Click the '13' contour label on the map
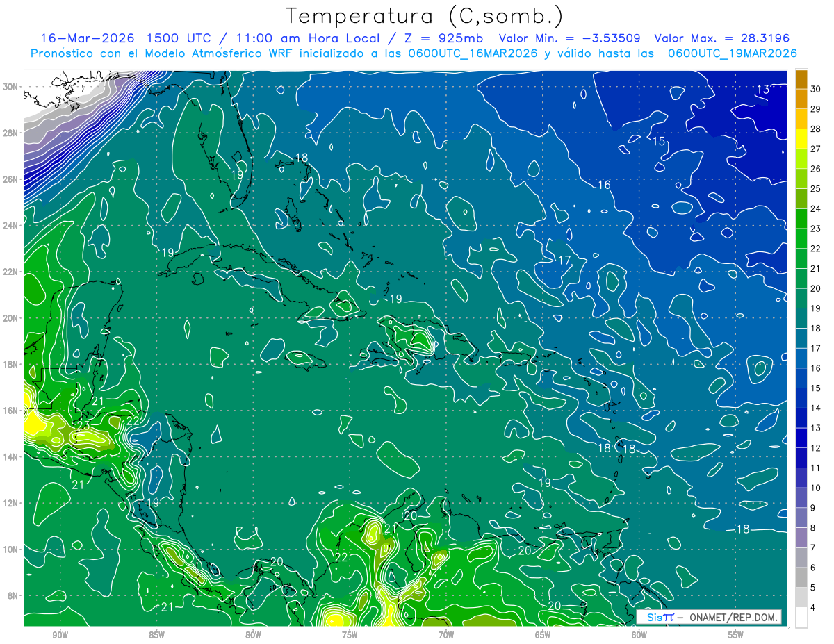Viewport: 834px width, 644px height. [x=762, y=90]
